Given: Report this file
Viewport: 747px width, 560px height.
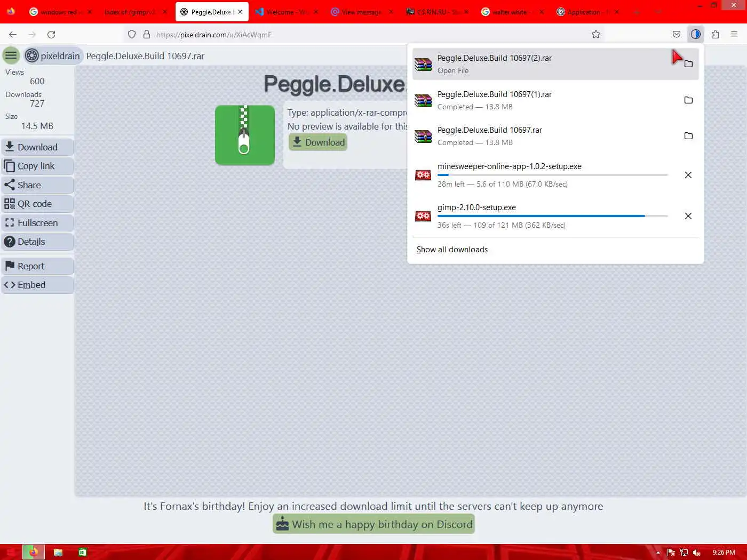Looking at the screenshot, I should coord(37,266).
